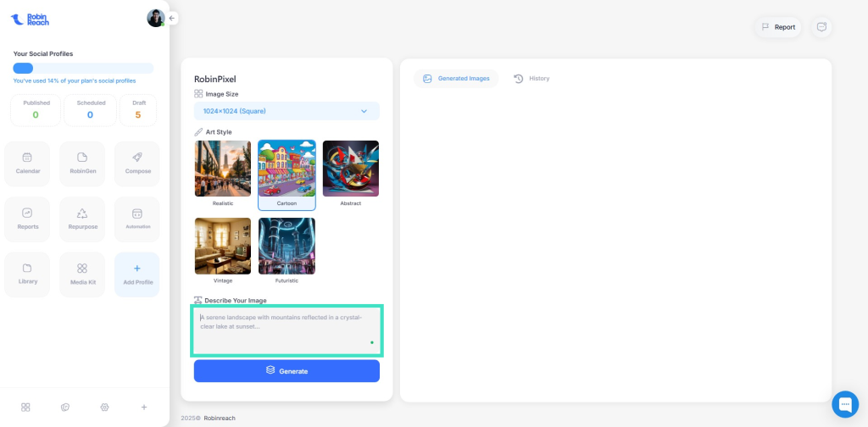Image resolution: width=868 pixels, height=427 pixels.
Task: Open the Automation tile
Action: (137, 219)
